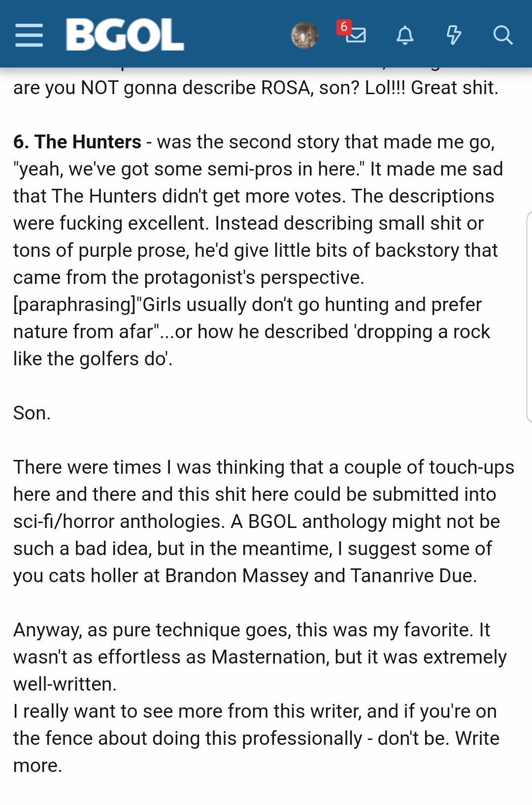The width and height of the screenshot is (532, 805).
Task: Open What's New lightning bolt icon
Action: pos(454,35)
